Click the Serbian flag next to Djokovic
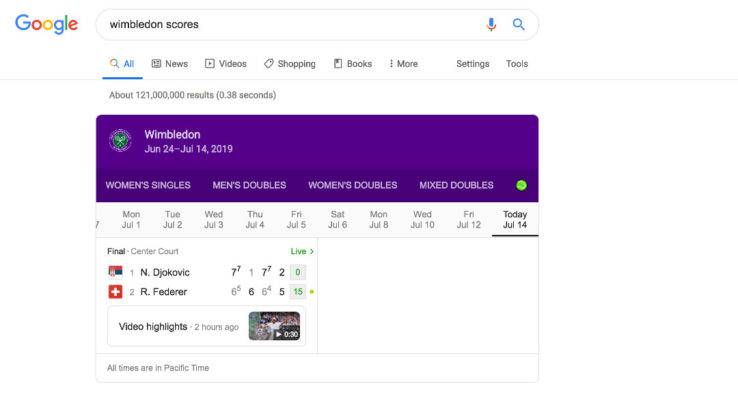Viewport: 738px width, 410px height. [115, 272]
